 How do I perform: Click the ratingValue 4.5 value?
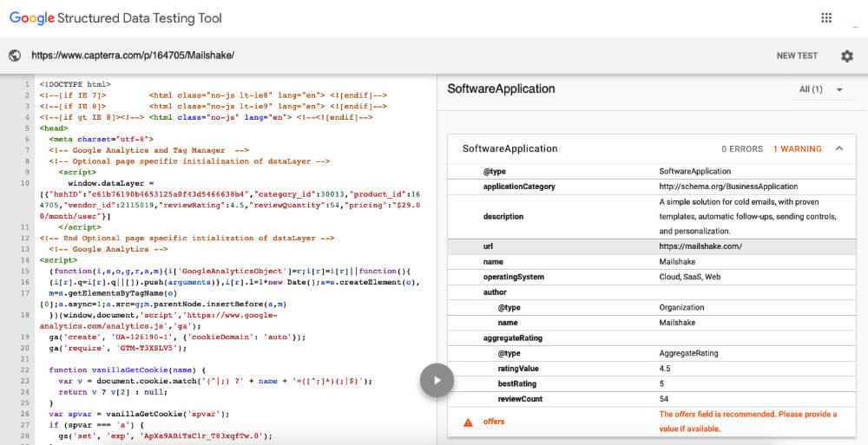coord(664,368)
